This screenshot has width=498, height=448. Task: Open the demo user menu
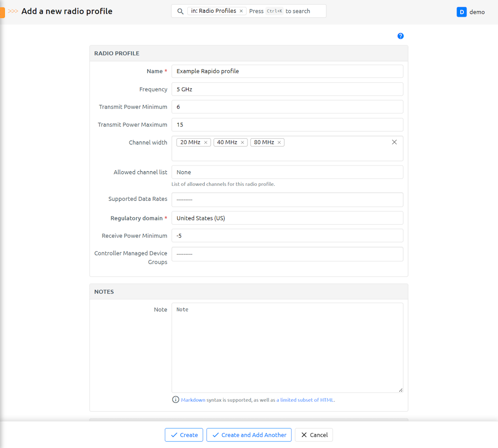(477, 12)
